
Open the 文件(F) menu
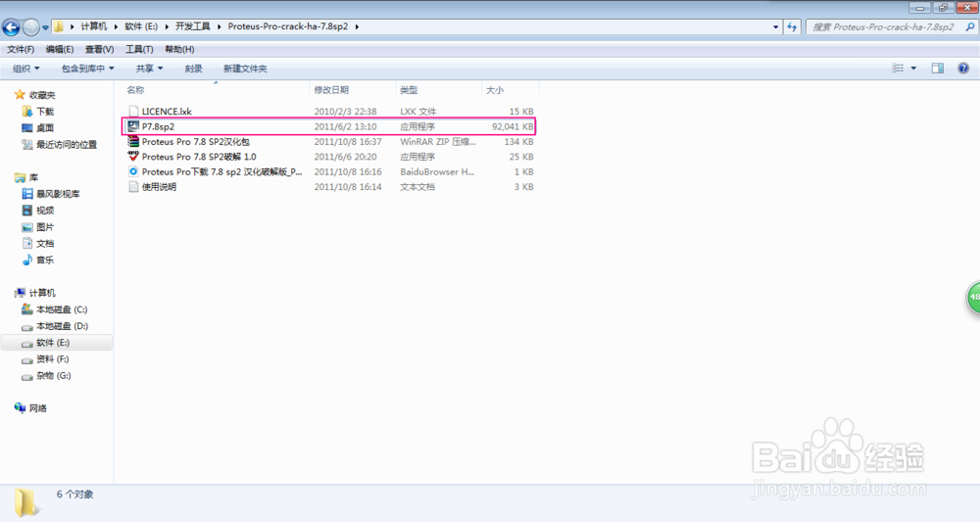tap(21, 49)
